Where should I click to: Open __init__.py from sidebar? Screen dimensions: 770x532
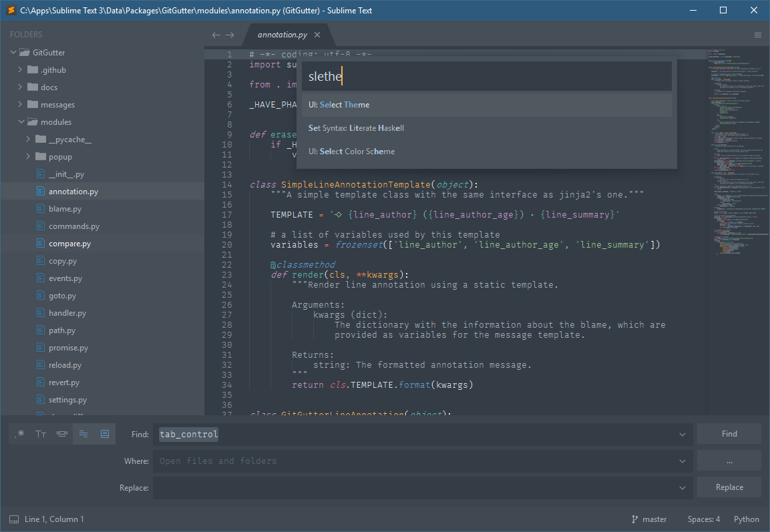(66, 174)
